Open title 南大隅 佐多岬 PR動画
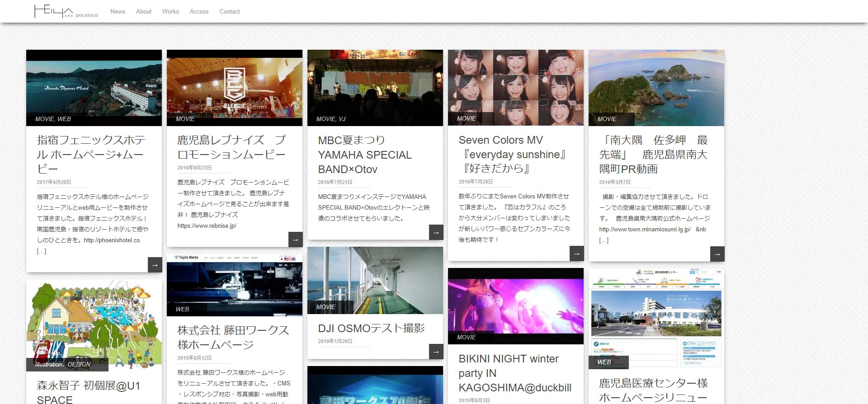This screenshot has height=404, width=868. pyautogui.click(x=653, y=155)
